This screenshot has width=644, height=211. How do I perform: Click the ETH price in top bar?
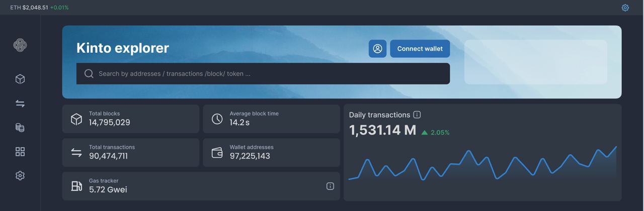pyautogui.click(x=35, y=8)
